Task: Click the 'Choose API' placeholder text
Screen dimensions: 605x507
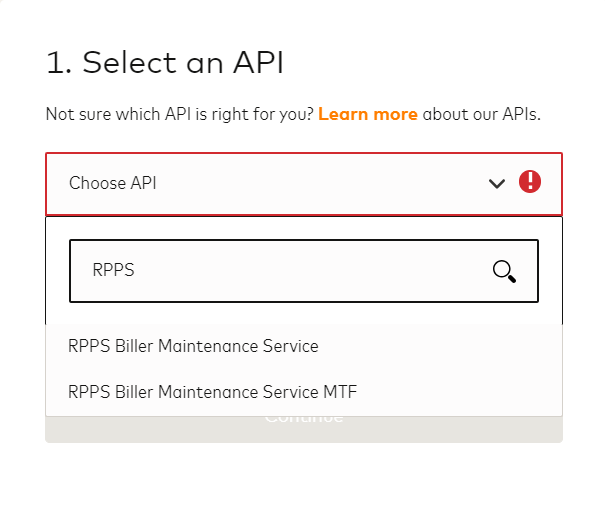Action: (112, 183)
